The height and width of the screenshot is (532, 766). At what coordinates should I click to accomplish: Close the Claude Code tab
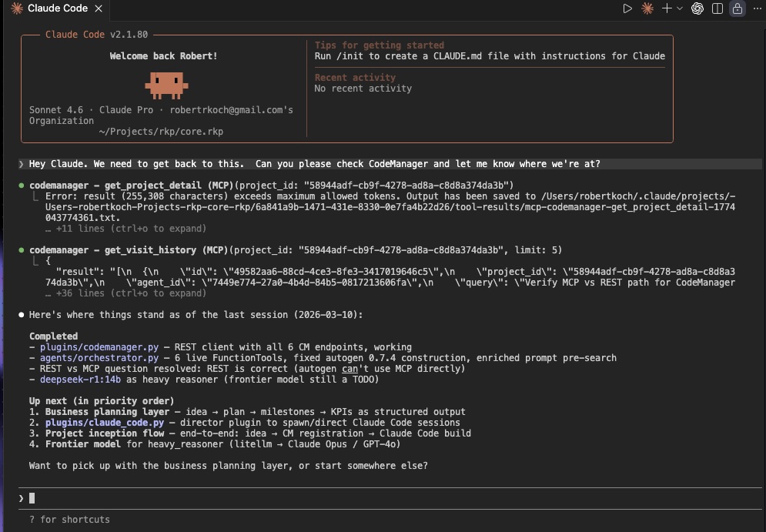[x=97, y=10]
